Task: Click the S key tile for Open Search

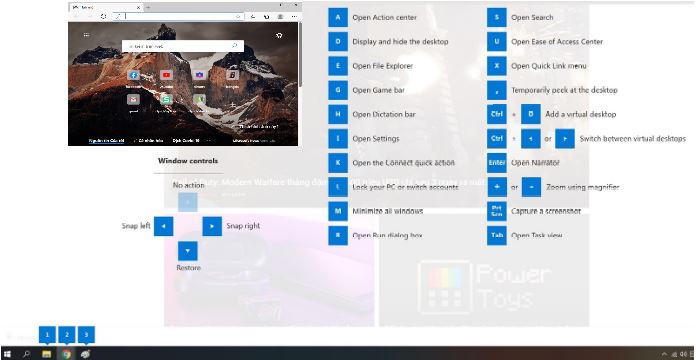Action: (x=497, y=17)
